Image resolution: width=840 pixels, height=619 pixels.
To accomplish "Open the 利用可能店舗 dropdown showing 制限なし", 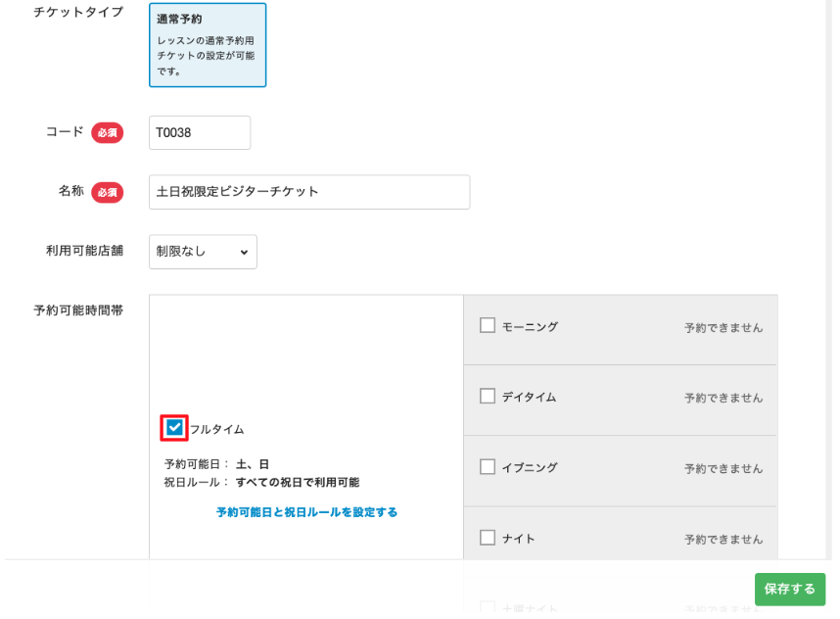I will pyautogui.click(x=203, y=252).
